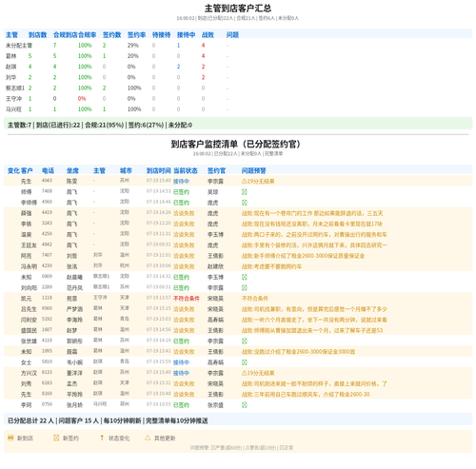Click the 接待中 column header in summary table

coord(186,34)
